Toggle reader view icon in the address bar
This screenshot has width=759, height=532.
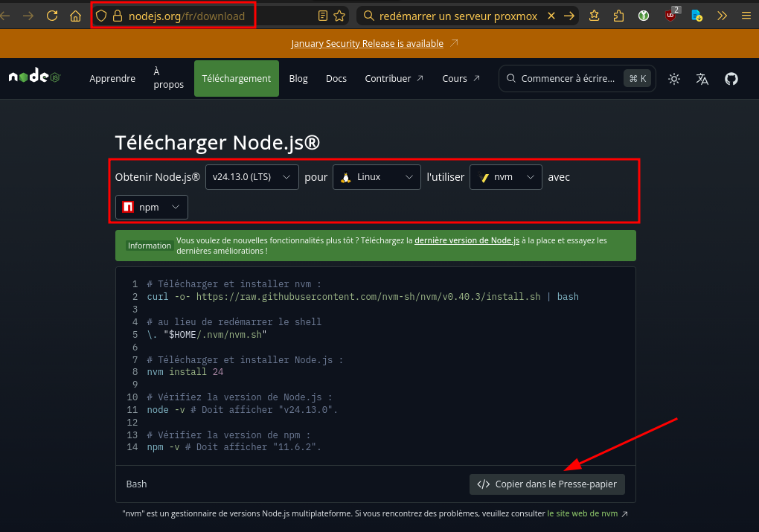pos(322,16)
